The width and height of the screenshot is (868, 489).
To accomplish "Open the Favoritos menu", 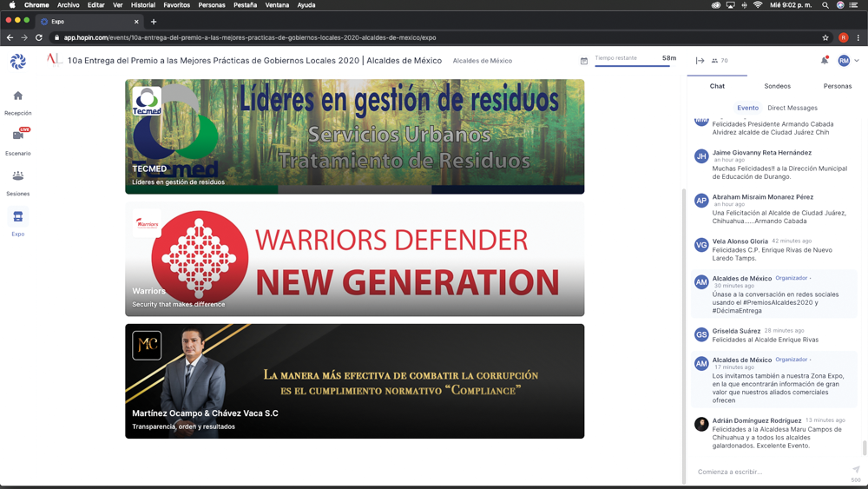I will (x=176, y=5).
